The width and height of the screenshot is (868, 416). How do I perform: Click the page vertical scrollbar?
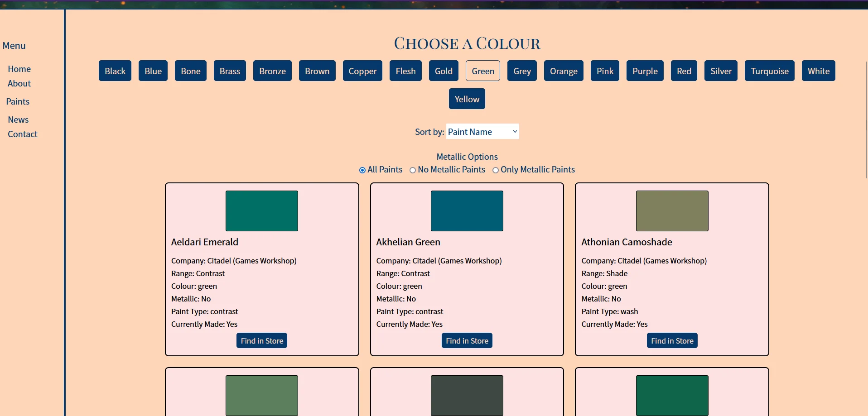866,120
